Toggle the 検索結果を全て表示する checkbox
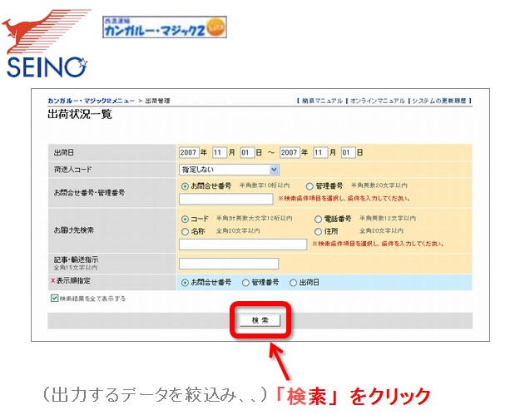The image size is (520, 420). 54,298
